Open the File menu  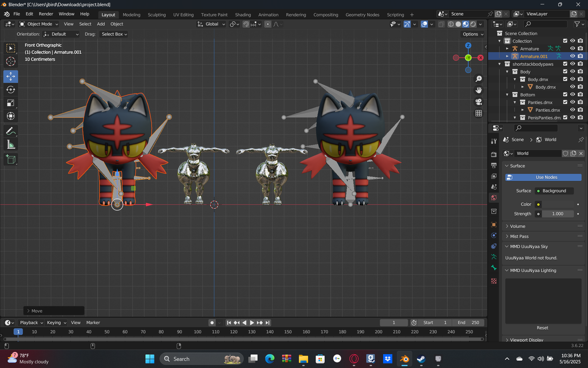pos(17,14)
